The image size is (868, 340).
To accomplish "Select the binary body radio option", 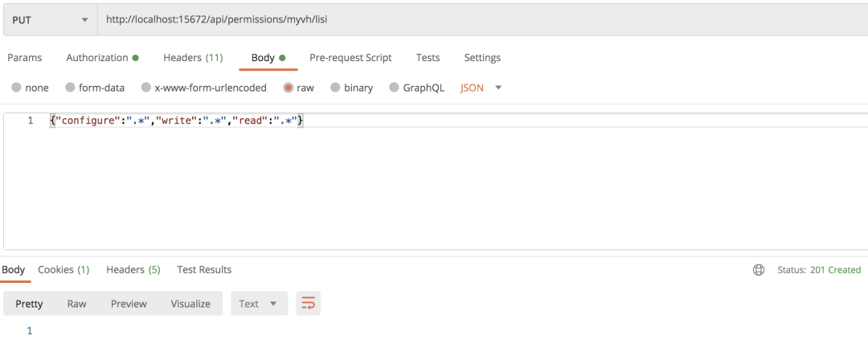I will coord(335,88).
